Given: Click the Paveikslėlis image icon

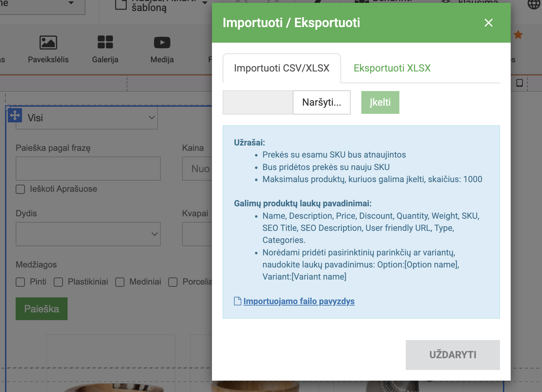Looking at the screenshot, I should pyautogui.click(x=48, y=42).
